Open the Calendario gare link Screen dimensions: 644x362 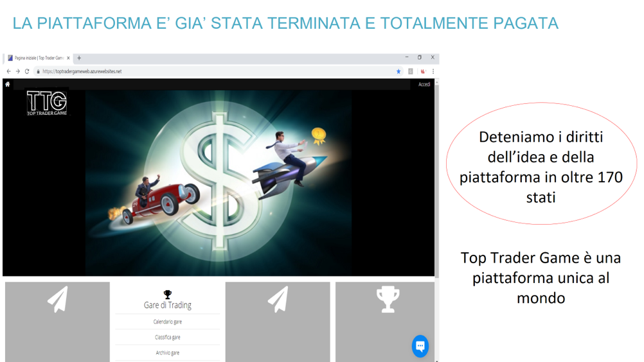point(168,322)
